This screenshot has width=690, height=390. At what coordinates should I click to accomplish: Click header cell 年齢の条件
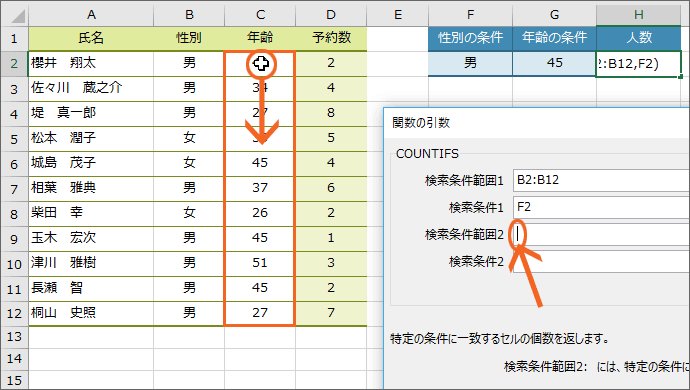tap(554, 38)
